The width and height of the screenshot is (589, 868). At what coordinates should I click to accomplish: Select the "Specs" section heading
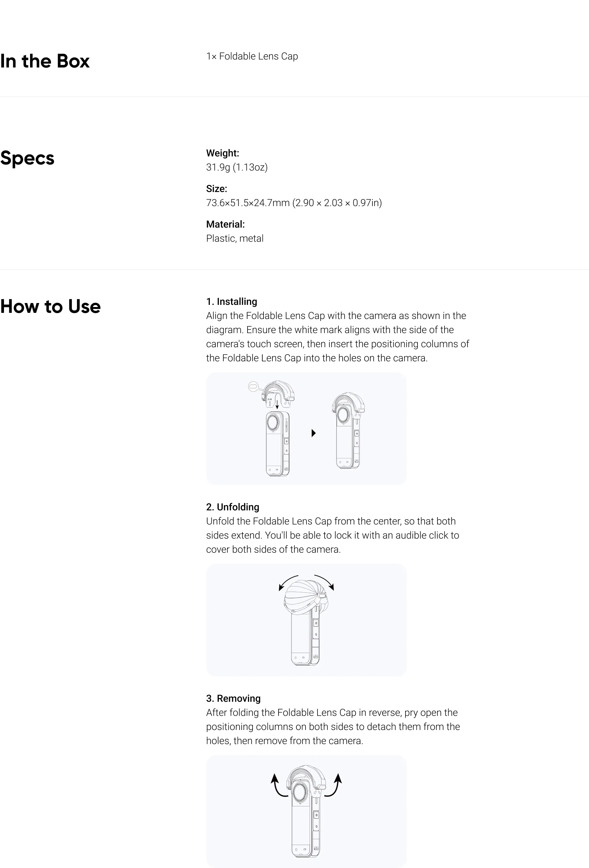click(x=27, y=158)
